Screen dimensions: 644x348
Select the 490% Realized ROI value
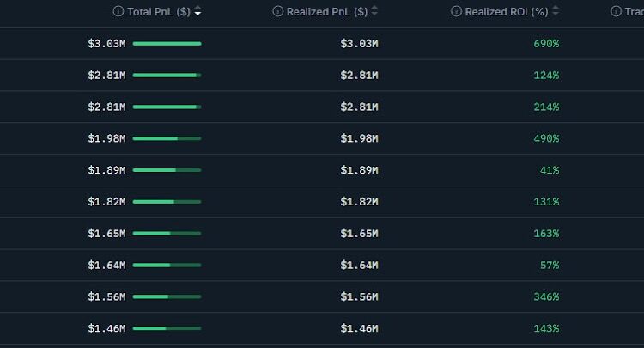click(x=547, y=138)
